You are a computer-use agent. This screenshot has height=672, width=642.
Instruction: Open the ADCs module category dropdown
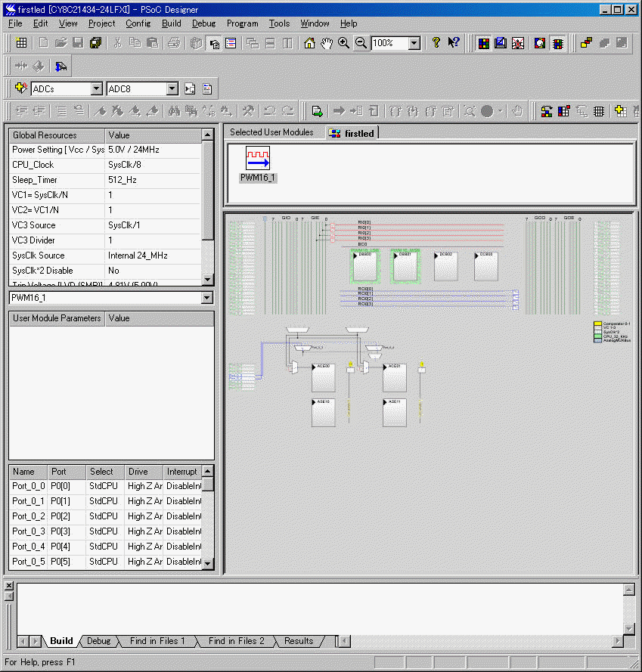click(x=97, y=88)
